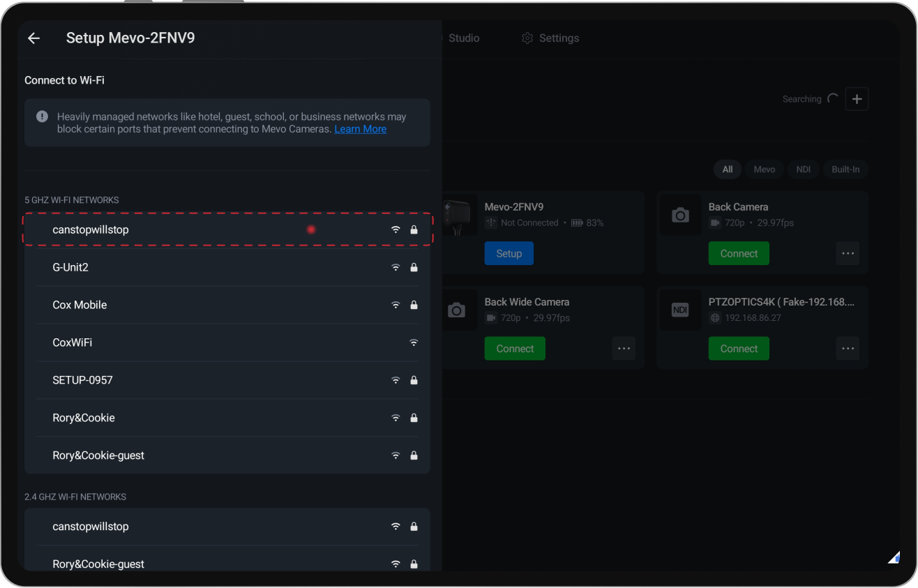The image size is (918, 588).
Task: Tap the lock icon on 5 GHz canstopwillstop
Action: tap(414, 229)
